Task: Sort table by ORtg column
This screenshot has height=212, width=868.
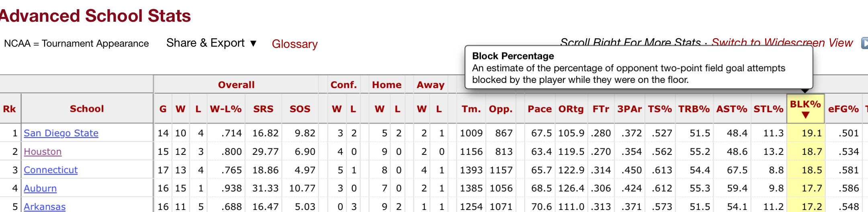Action: coord(571,109)
